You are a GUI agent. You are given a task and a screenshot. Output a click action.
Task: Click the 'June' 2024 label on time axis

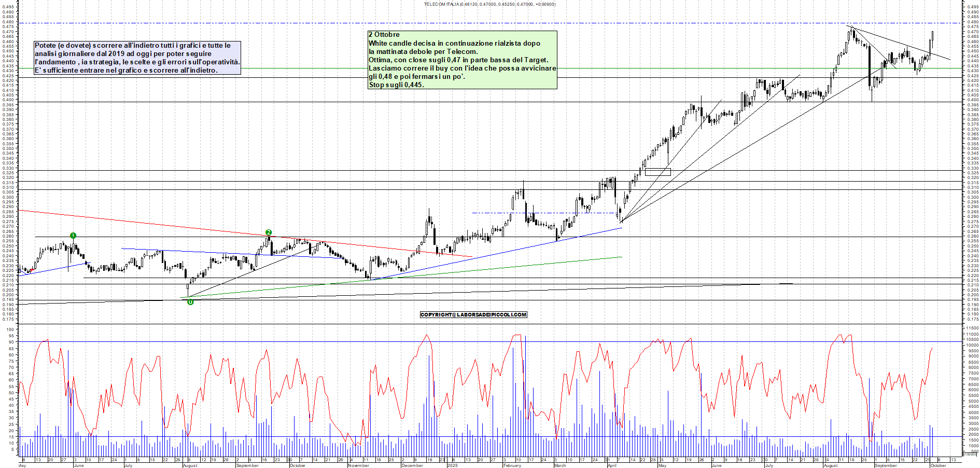pyautogui.click(x=79, y=465)
